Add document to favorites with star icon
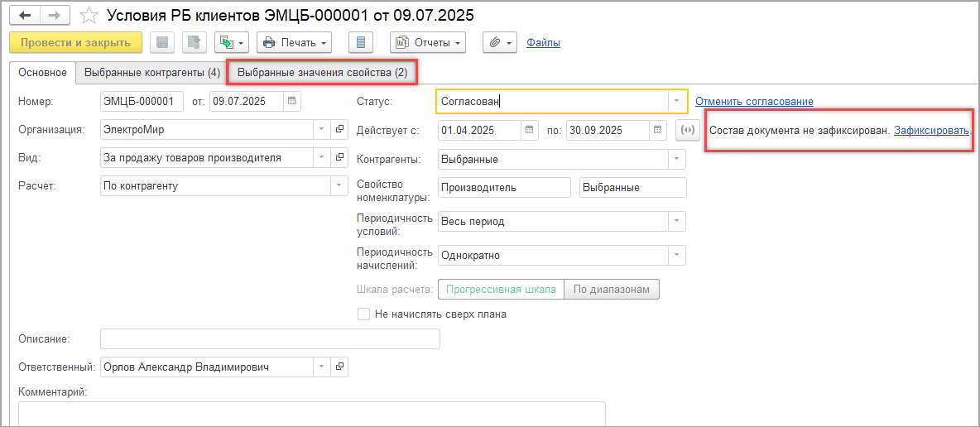 [x=89, y=16]
